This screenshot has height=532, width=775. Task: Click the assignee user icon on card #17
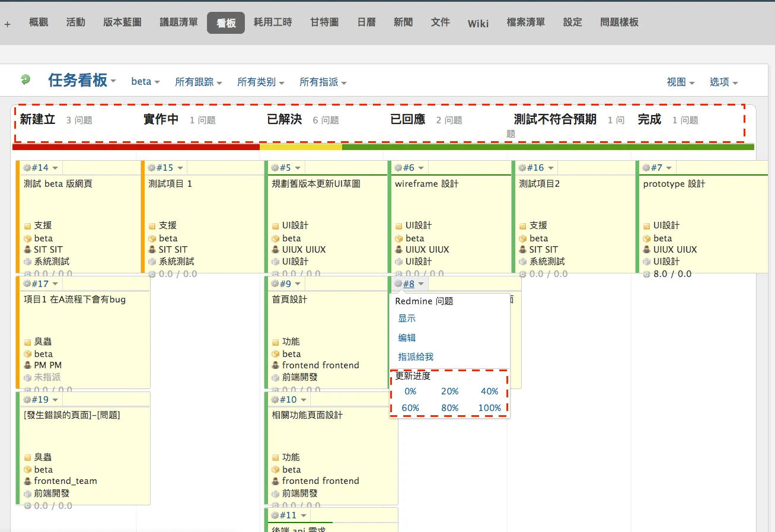27,365
